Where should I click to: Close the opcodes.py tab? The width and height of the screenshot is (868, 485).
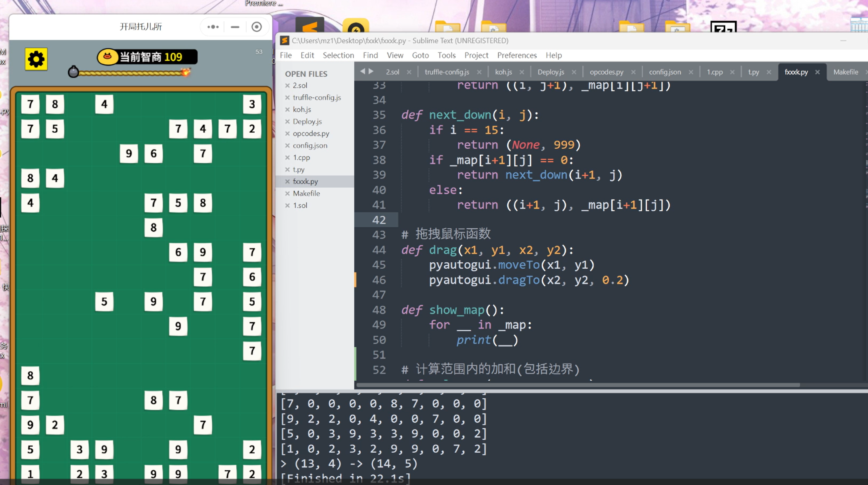pos(633,72)
